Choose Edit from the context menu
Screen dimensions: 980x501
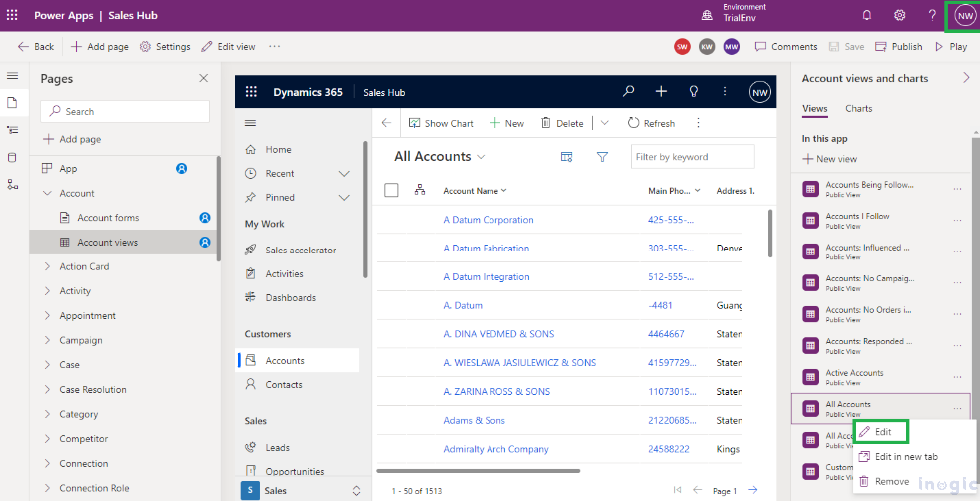pyautogui.click(x=881, y=432)
